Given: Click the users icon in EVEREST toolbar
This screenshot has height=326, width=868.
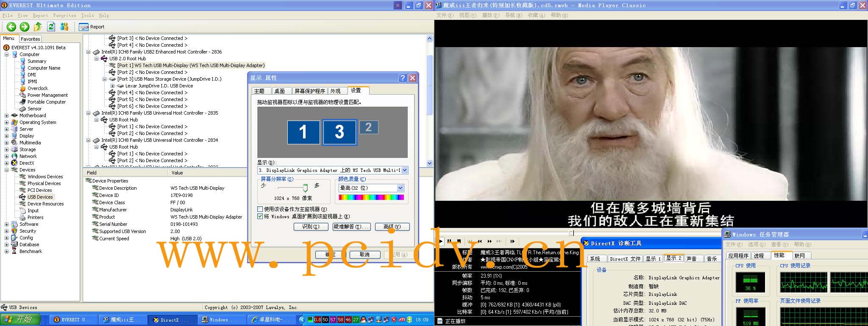Looking at the screenshot, I should [x=64, y=27].
